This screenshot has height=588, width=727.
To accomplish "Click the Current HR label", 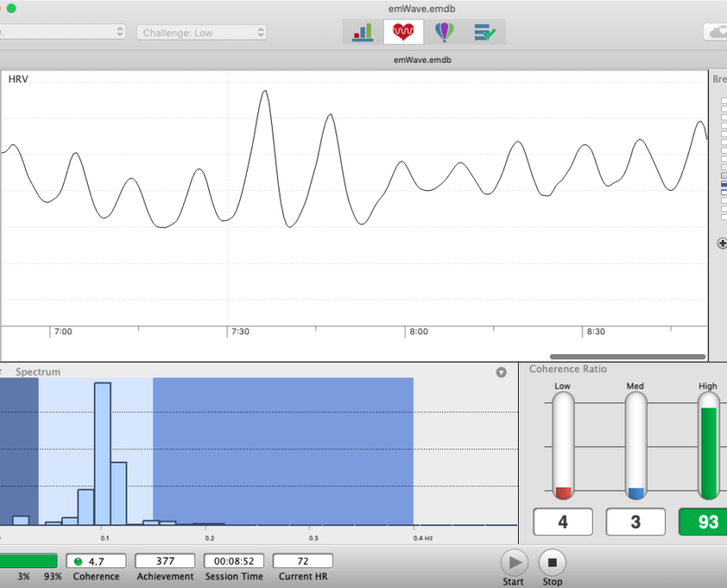I will click(303, 577).
